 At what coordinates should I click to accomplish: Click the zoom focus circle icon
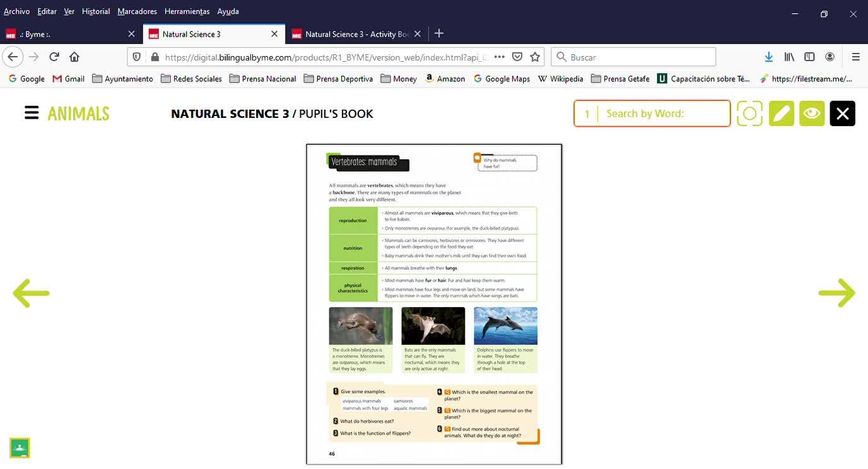click(749, 113)
